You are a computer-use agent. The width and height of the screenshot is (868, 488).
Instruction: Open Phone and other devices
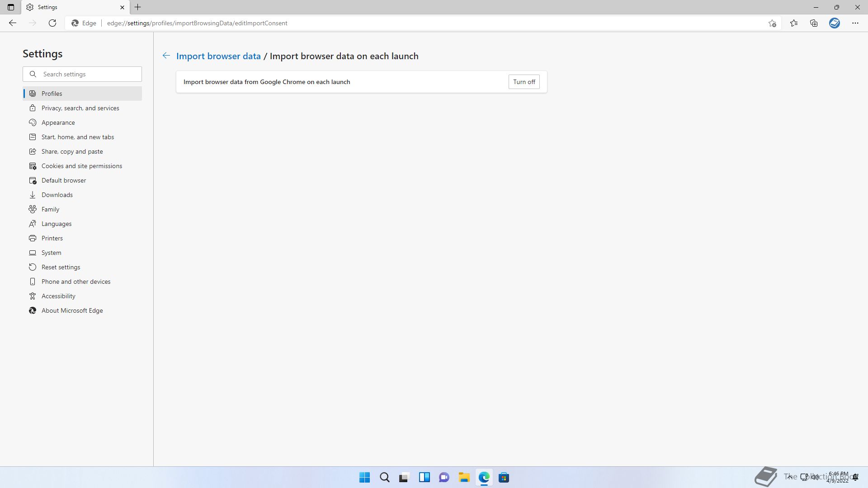[x=82, y=282]
